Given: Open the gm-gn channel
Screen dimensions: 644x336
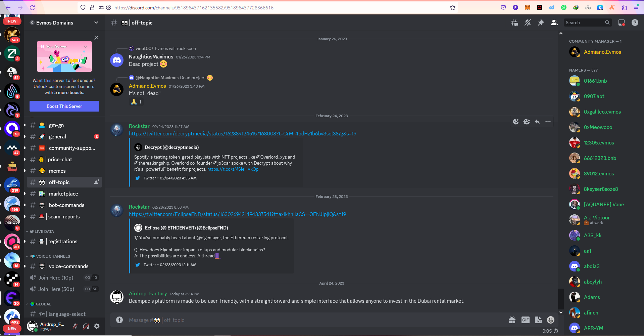Looking at the screenshot, I should (x=64, y=125).
